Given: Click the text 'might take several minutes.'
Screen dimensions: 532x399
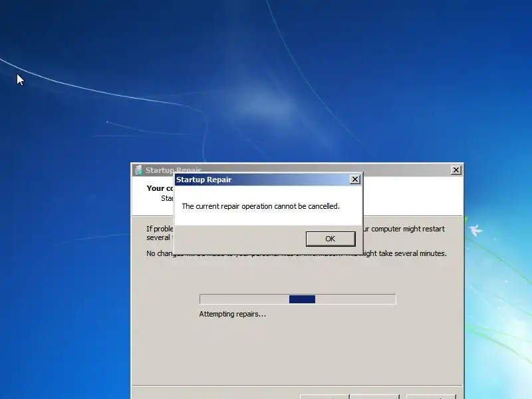Looking at the screenshot, I should pos(403,253).
